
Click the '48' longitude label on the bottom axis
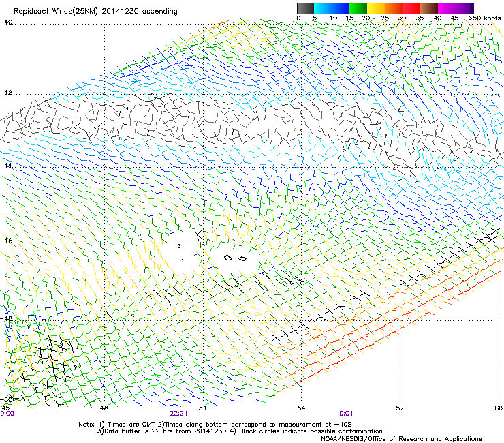pyautogui.click(x=104, y=408)
